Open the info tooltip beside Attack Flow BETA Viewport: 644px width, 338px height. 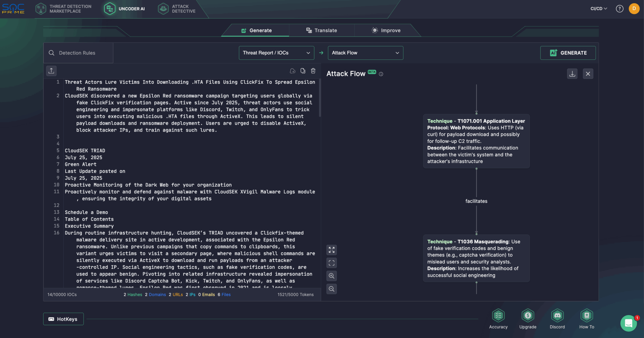pos(381,74)
